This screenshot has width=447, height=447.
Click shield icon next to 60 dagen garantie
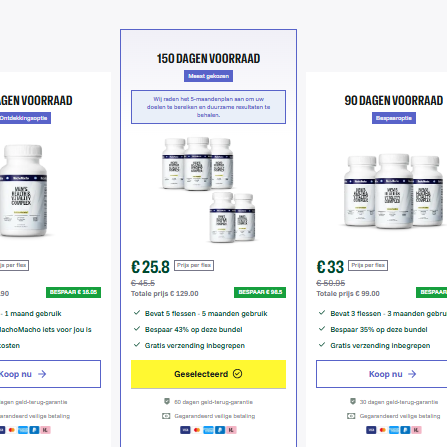click(167, 401)
